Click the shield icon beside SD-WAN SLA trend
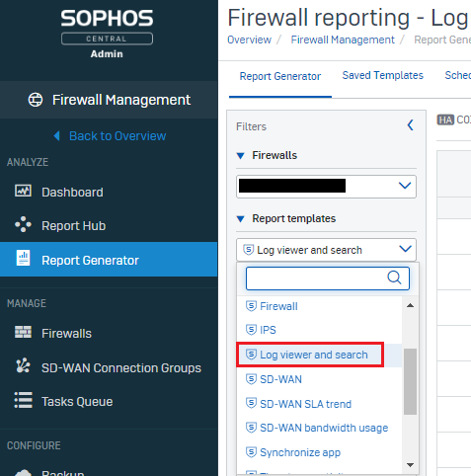Viewport: 471px width, 476px height. 251,403
